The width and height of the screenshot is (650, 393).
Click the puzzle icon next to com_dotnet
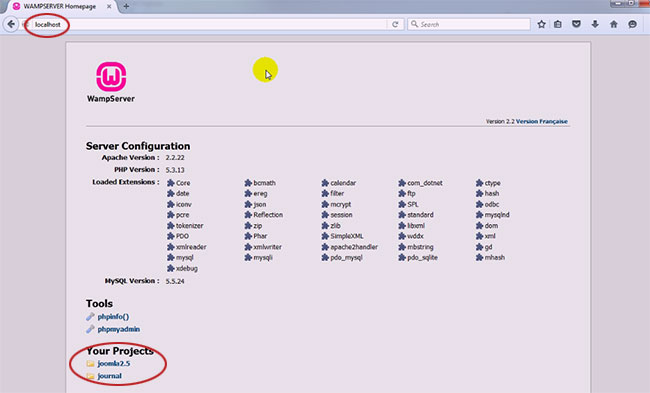(x=402, y=183)
